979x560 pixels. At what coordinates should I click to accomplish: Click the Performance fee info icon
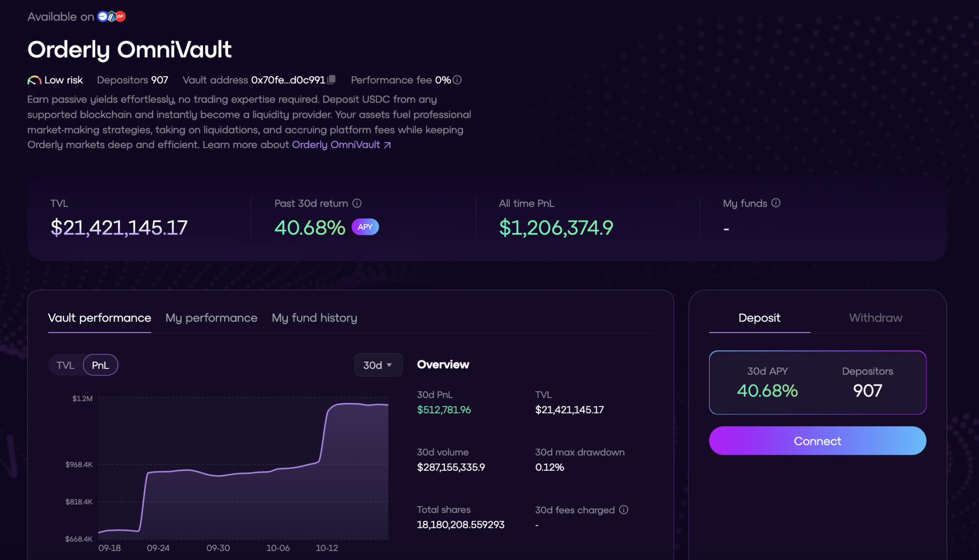point(457,80)
